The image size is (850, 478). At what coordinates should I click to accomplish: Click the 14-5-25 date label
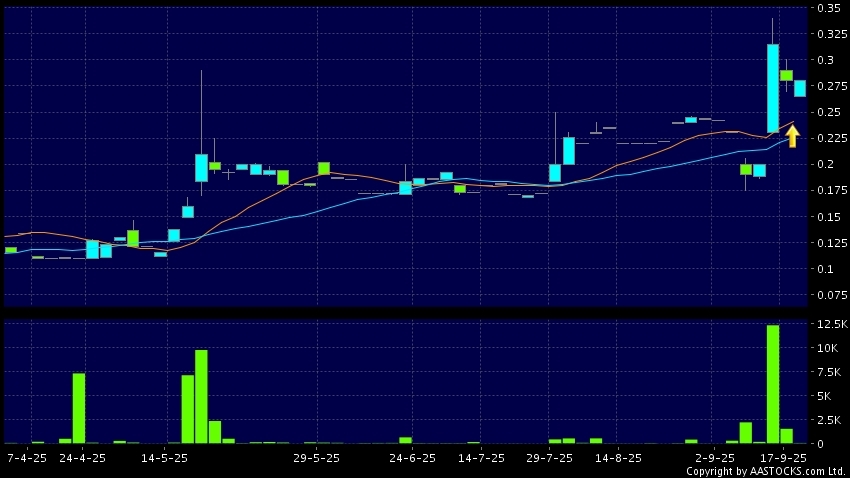pyautogui.click(x=164, y=458)
